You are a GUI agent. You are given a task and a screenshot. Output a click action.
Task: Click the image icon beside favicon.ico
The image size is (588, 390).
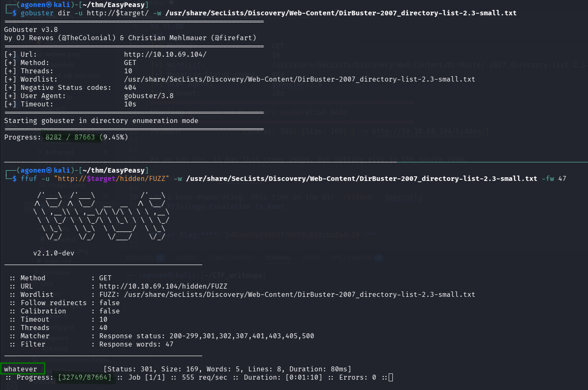(37, 370)
